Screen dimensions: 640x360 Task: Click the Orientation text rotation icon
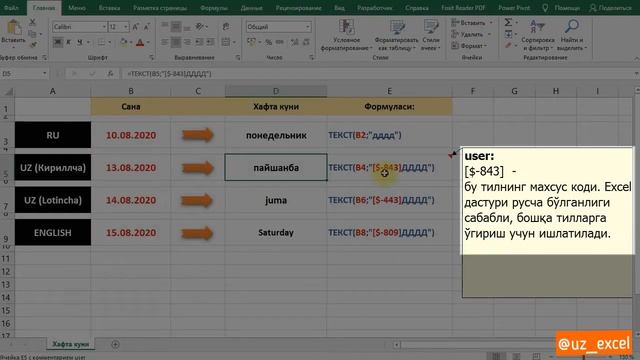pyautogui.click(x=200, y=27)
